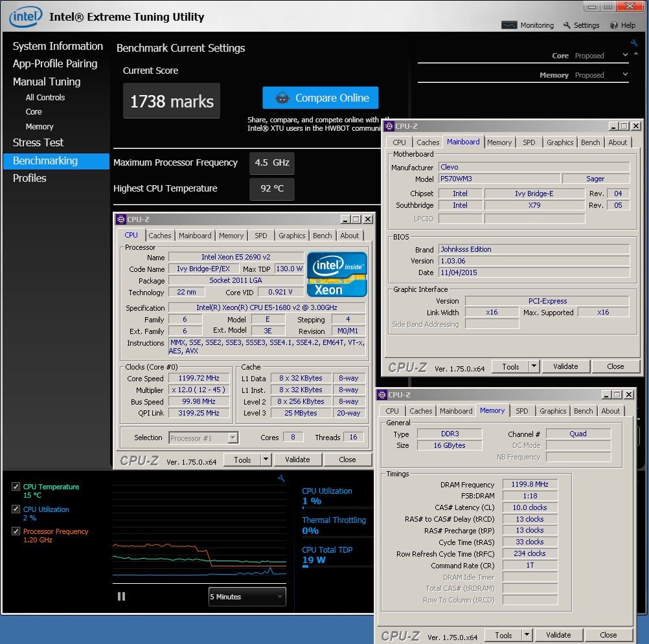Select Memory under Manual Tuning in sidebar

point(40,127)
